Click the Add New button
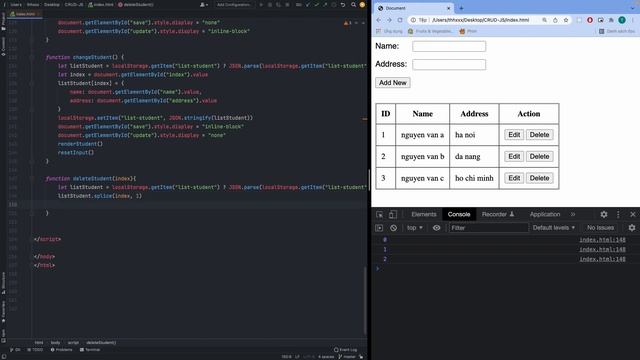 coord(393,83)
